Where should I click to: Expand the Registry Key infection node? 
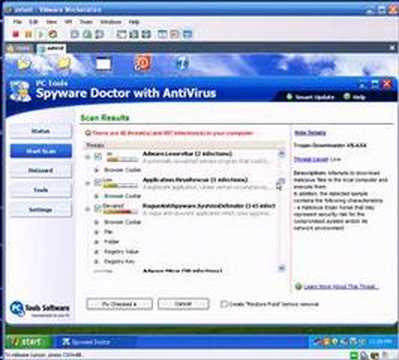coord(97,262)
